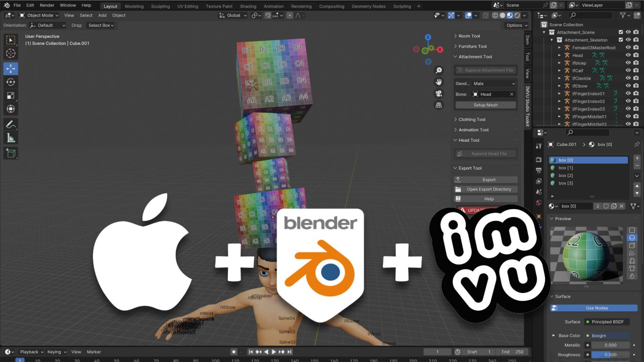
Task: Switch orthographic/perspective with the grid icon
Action: click(x=439, y=105)
